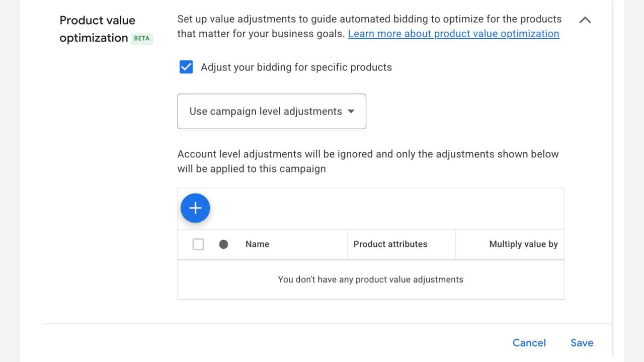
Task: Click the Product attributes column header
Action: pos(390,244)
